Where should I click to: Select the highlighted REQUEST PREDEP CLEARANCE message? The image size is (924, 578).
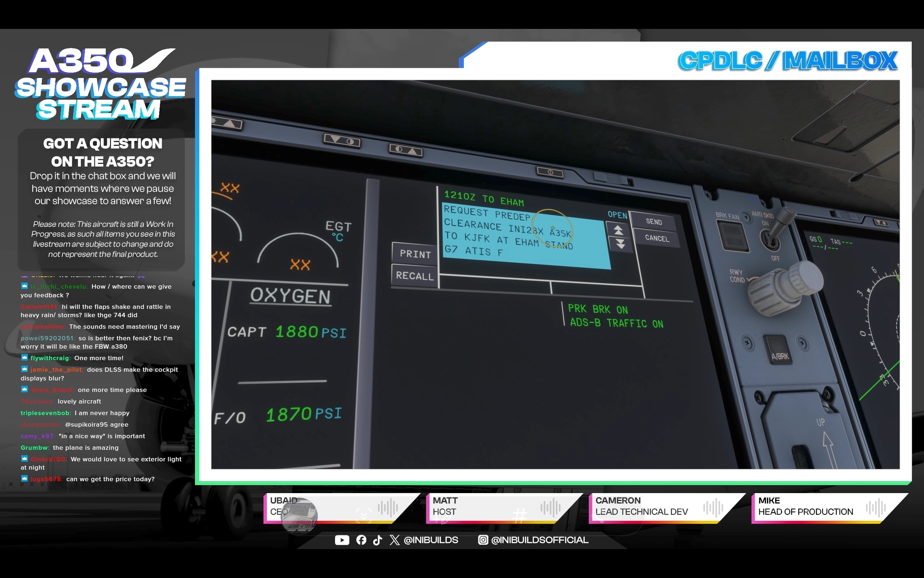click(526, 236)
